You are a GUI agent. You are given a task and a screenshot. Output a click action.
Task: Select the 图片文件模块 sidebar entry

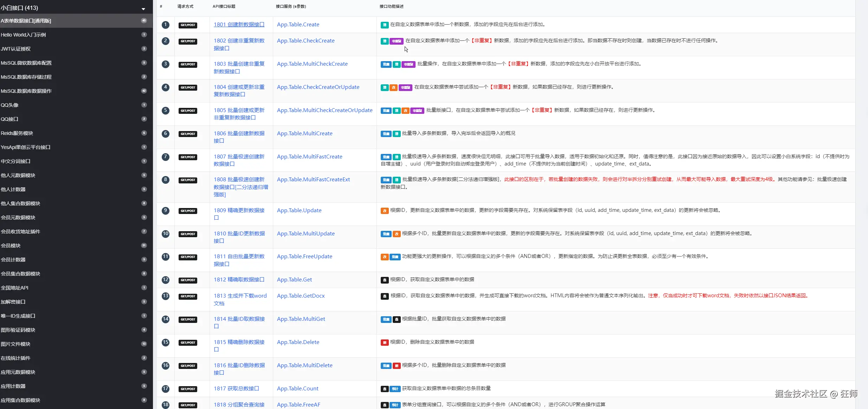coord(15,344)
